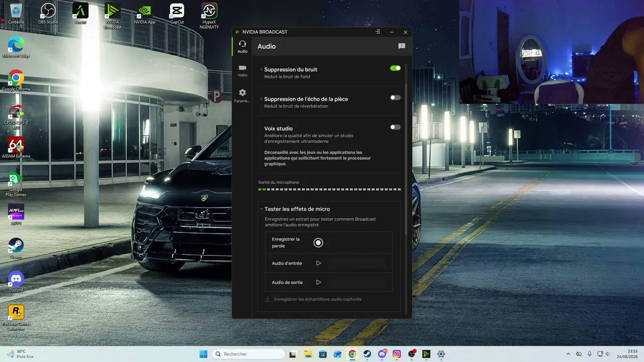644x362 pixels.
Task: Open Outlook from the taskbar
Action: [x=338, y=354]
